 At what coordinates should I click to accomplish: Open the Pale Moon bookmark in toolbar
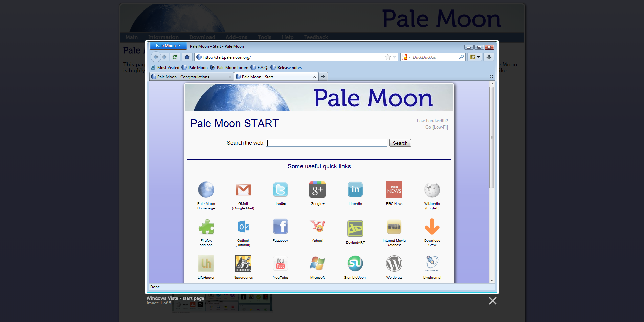195,68
